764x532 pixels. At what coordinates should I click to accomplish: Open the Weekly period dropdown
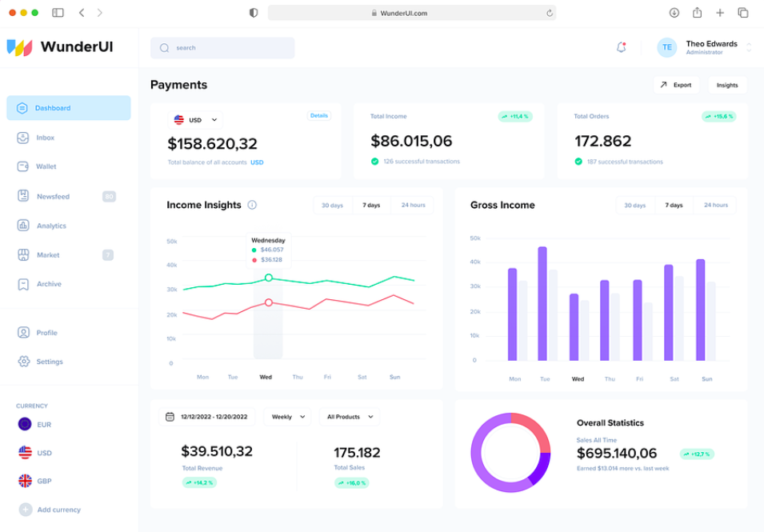(x=287, y=417)
